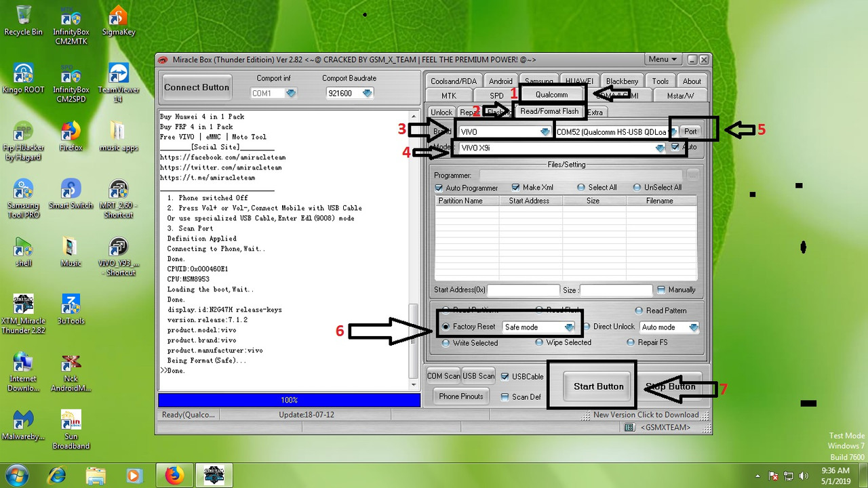
Task: Open InfinityBox CM2SPD desktop shortcut
Action: tap(71, 83)
